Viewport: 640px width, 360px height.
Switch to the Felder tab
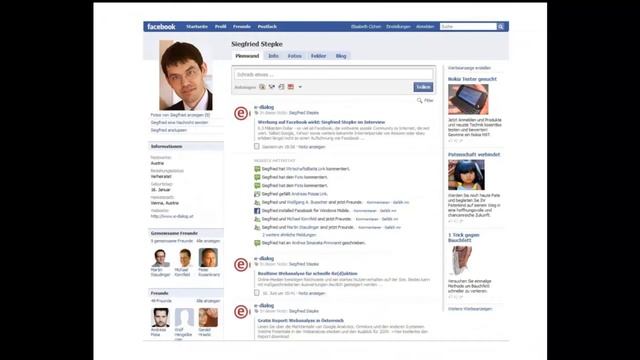pos(318,56)
